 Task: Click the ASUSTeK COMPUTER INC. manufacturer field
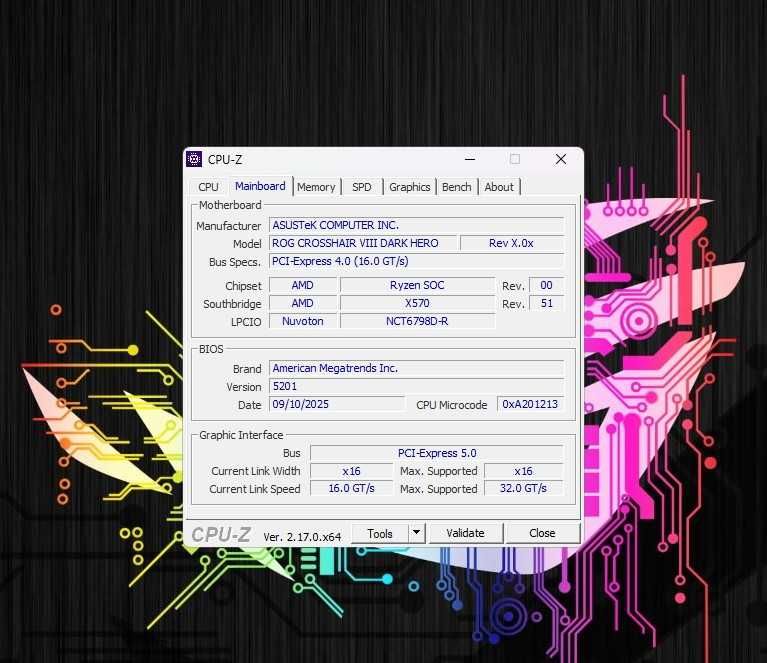[x=416, y=225]
